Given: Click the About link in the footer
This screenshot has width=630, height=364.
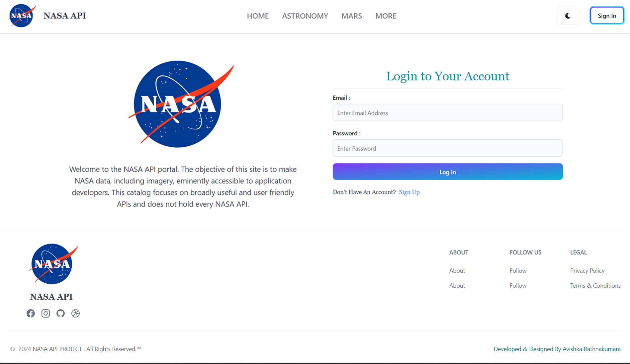Looking at the screenshot, I should tap(457, 270).
